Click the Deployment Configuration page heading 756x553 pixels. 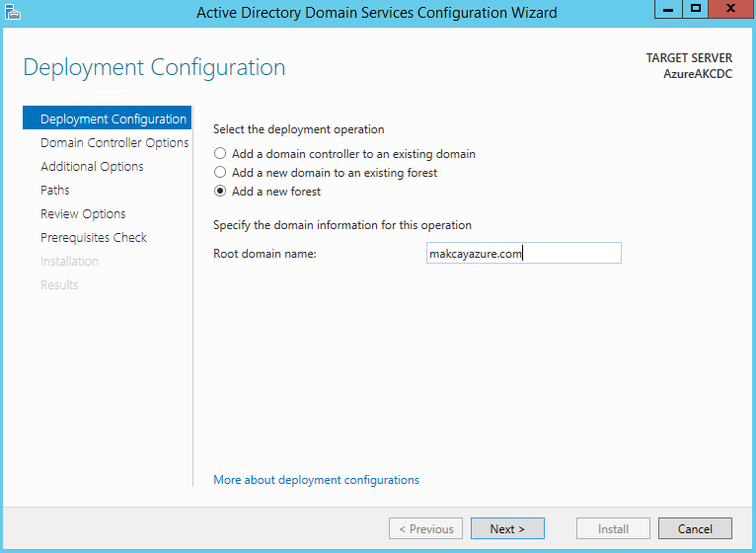click(x=154, y=67)
